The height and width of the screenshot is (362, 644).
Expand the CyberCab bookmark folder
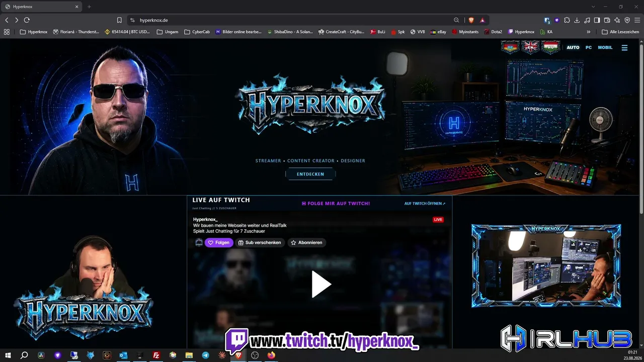pos(197,32)
